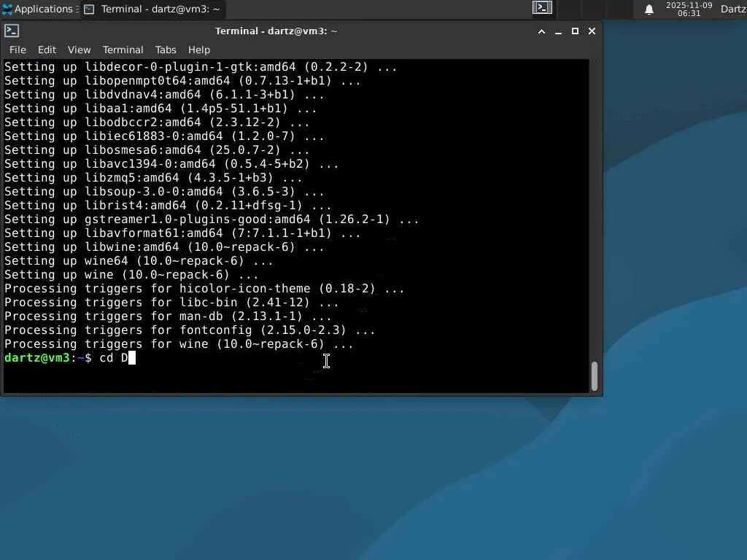Image resolution: width=747 pixels, height=560 pixels.
Task: Open the File menu
Action: [18, 50]
